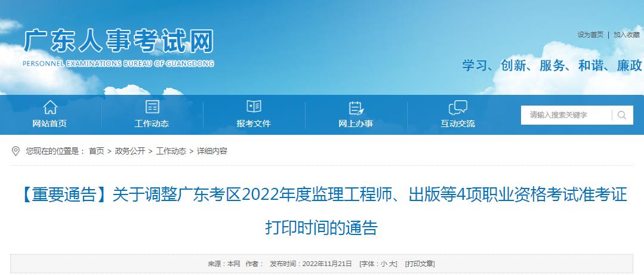This screenshot has width=644, height=275.
Task: Click the list icon above 工作动态
Action: [152, 107]
